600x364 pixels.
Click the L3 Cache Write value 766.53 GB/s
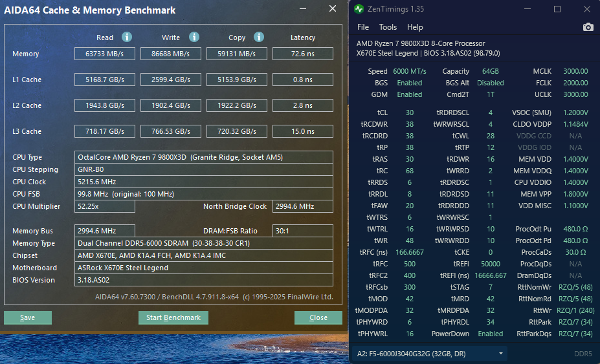pos(171,131)
